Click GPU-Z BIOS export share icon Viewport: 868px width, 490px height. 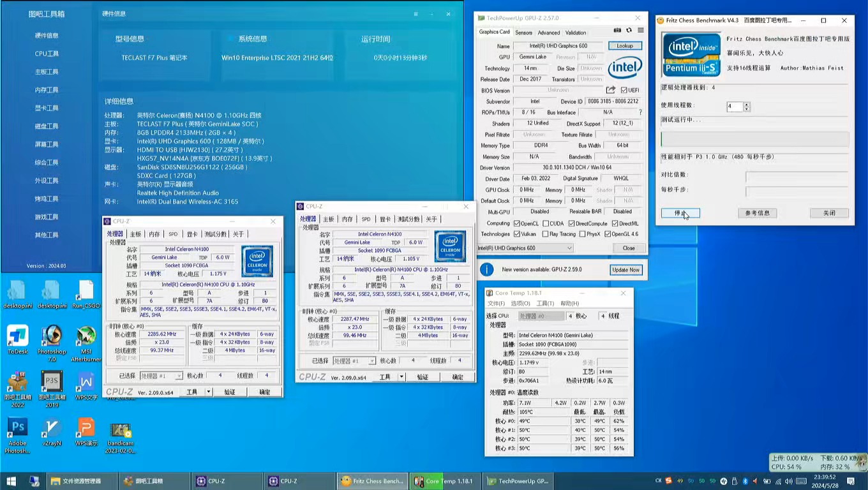point(611,90)
